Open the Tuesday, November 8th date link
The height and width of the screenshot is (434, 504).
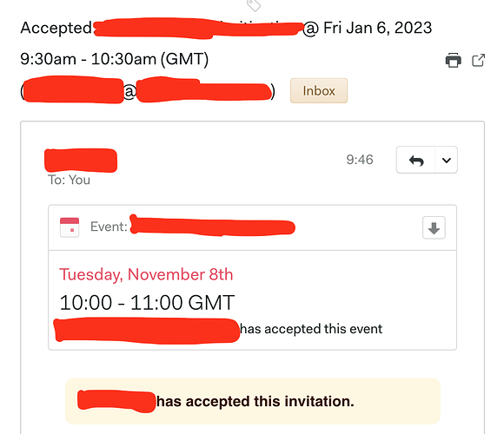(146, 275)
